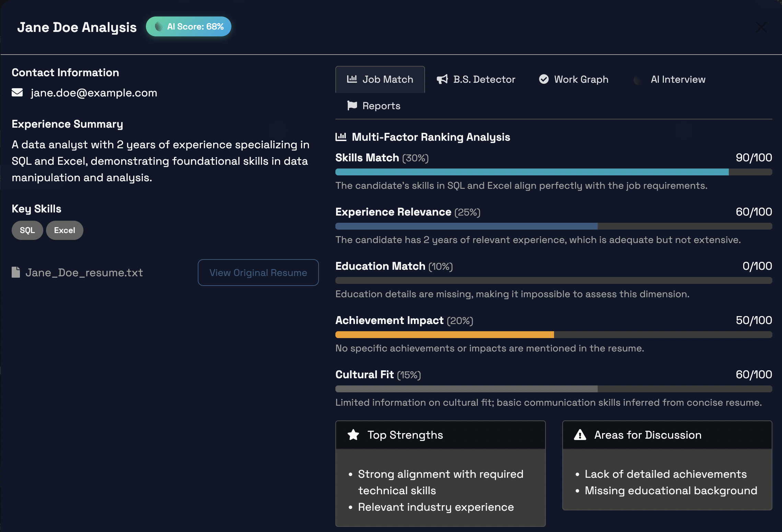Image resolution: width=782 pixels, height=532 pixels.
Task: Click the Skills Match (30%) label
Action: click(382, 158)
